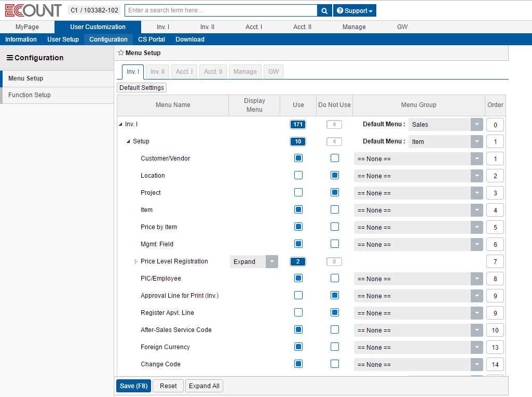Edit the order field for Customer/Vendor
532x397 pixels.
coord(495,158)
